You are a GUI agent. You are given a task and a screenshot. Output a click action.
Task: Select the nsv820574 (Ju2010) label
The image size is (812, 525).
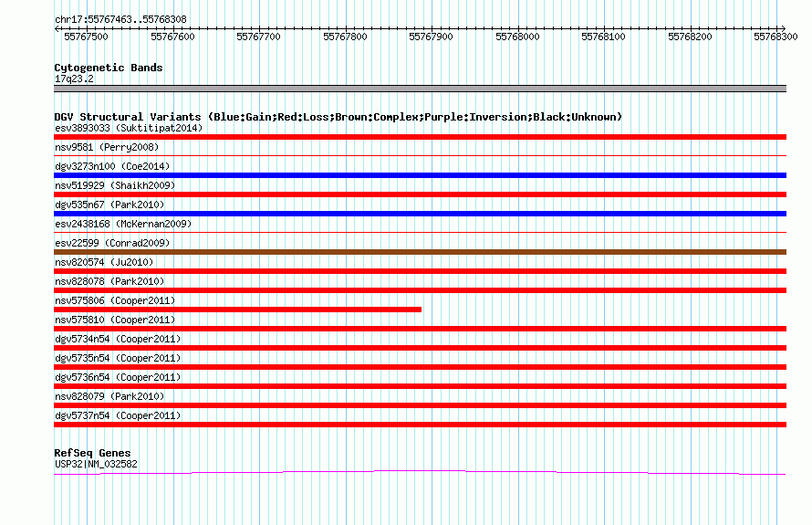[x=104, y=262]
